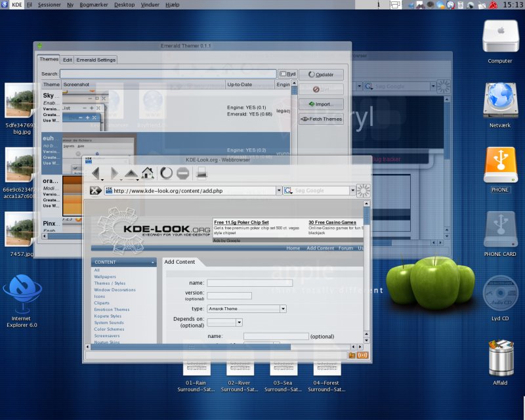525x420 pixels.
Task: Click the orange folder icon in the browser status bar
Action: (x=352, y=355)
